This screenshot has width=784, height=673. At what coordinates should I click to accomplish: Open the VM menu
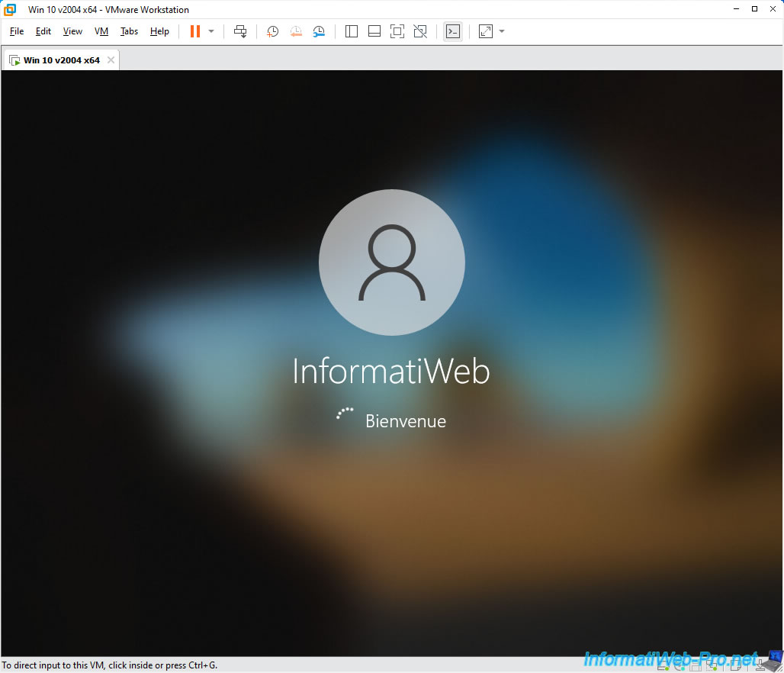click(101, 31)
